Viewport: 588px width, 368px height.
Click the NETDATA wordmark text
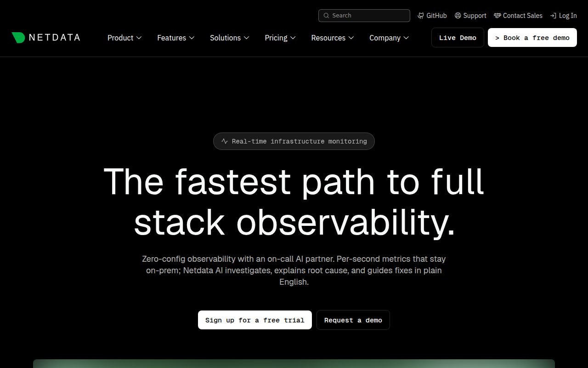[x=54, y=38]
